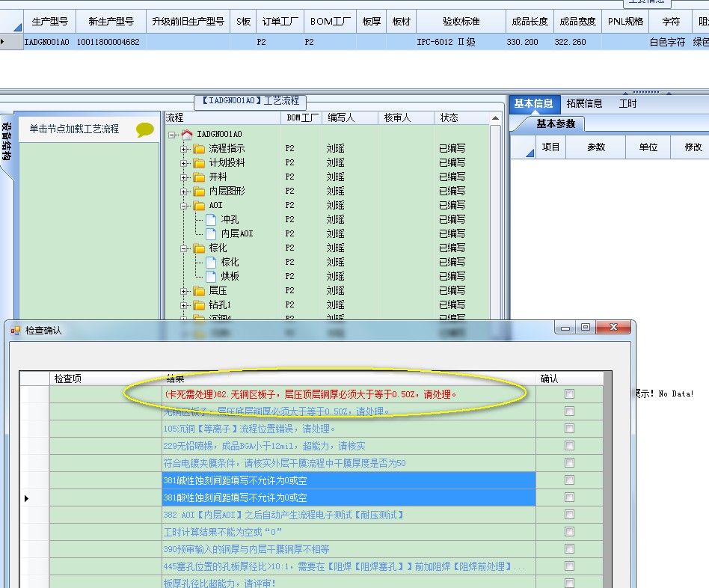Click the process tree scrollbar up arrow
709x588 pixels.
point(496,118)
